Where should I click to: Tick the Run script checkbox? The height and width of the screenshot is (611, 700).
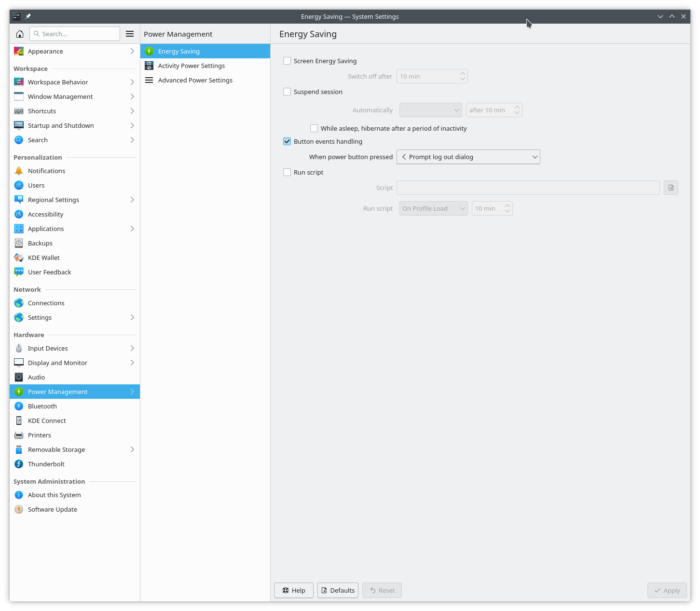click(287, 172)
